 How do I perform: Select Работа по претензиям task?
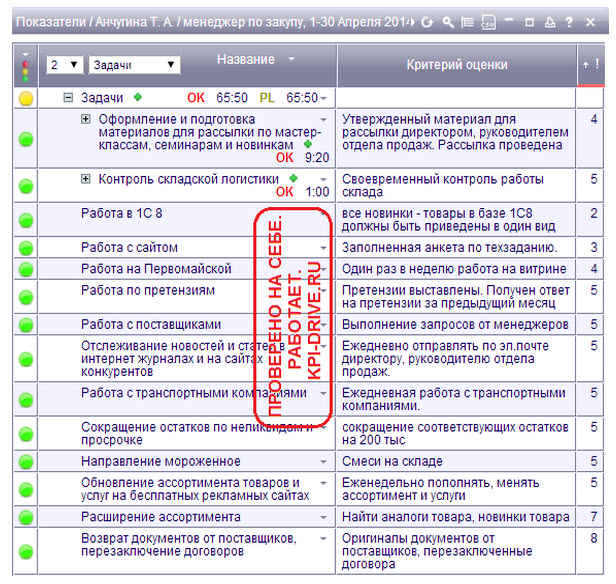click(x=148, y=290)
